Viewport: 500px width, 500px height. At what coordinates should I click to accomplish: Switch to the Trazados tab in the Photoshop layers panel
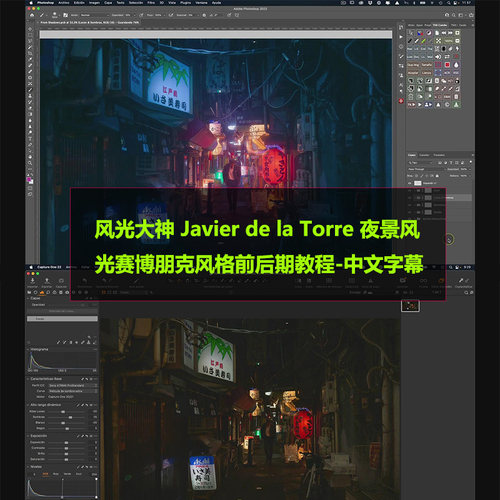tap(439, 155)
